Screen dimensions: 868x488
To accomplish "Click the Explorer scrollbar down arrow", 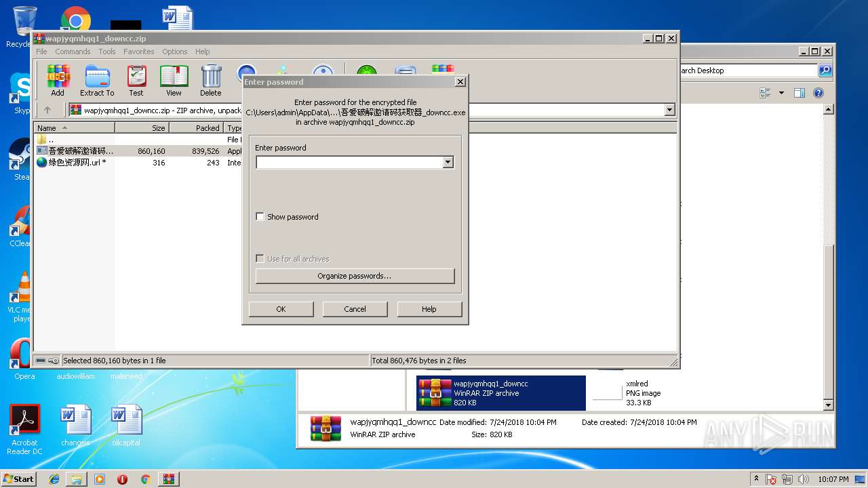I will [828, 405].
